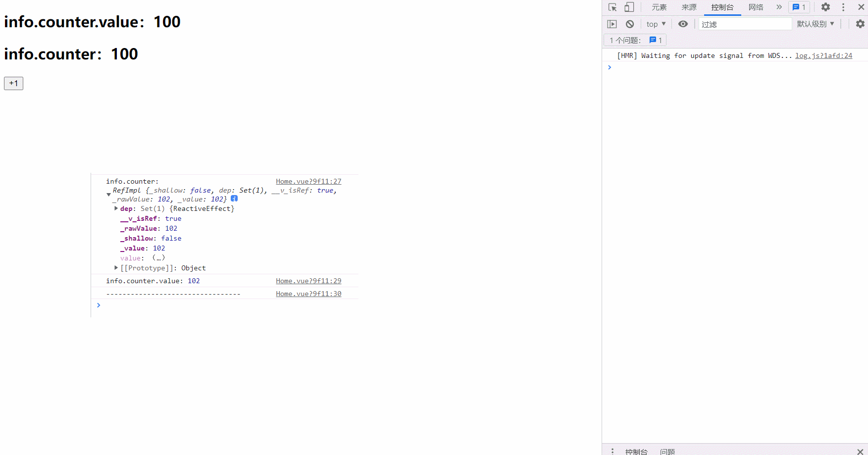
Task: Click the blue info icon after RefImpl
Action: 234,199
